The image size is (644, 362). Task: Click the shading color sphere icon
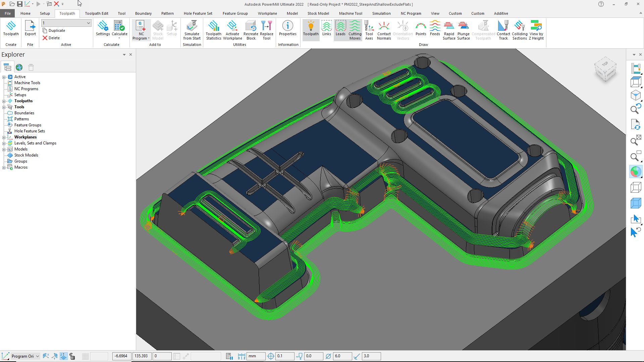tap(635, 172)
